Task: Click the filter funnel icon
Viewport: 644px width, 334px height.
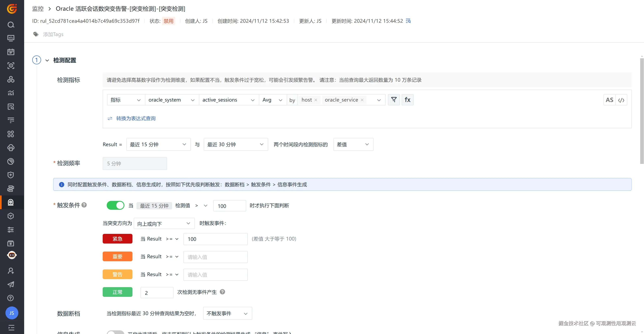Action: [x=394, y=100]
